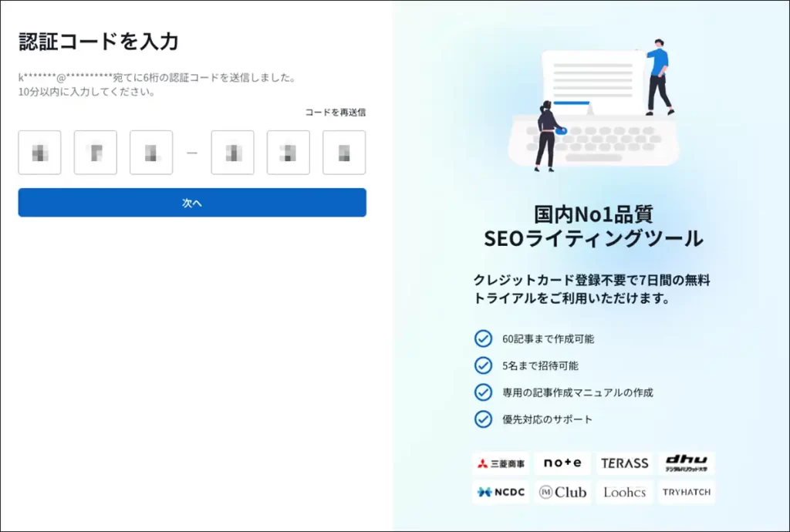
Task: Click the 三菱商事 logo
Action: point(501,463)
